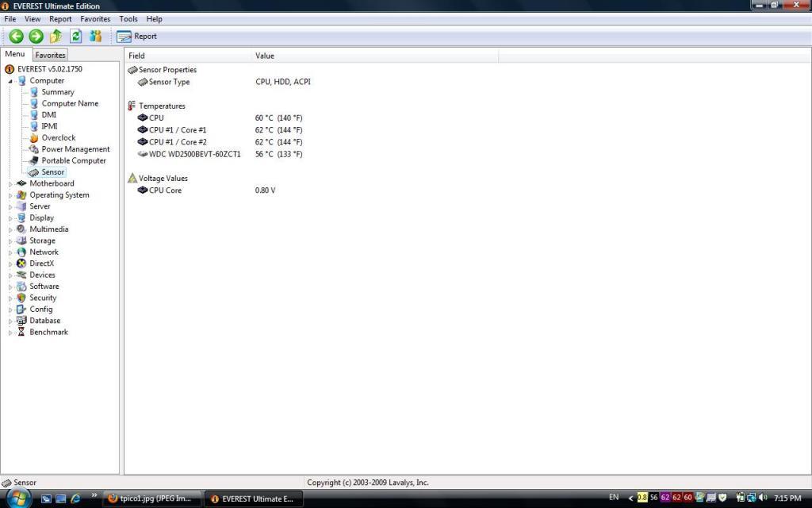The image size is (812, 508).
Task: Click the Benchmark hourglass icon
Action: (x=21, y=332)
